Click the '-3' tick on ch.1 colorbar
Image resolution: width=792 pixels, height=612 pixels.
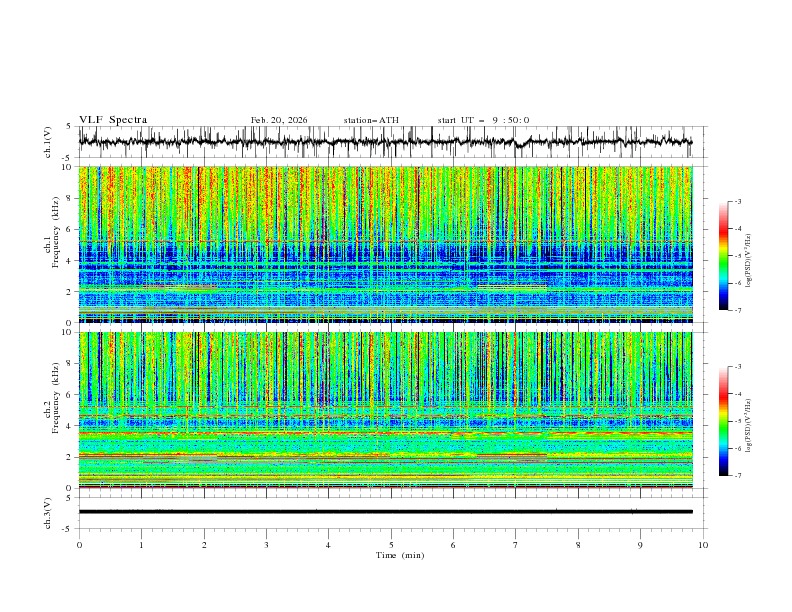click(738, 201)
